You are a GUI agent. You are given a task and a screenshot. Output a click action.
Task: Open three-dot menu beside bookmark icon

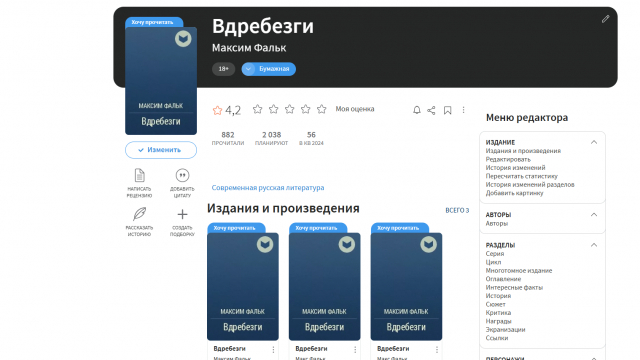tap(463, 110)
